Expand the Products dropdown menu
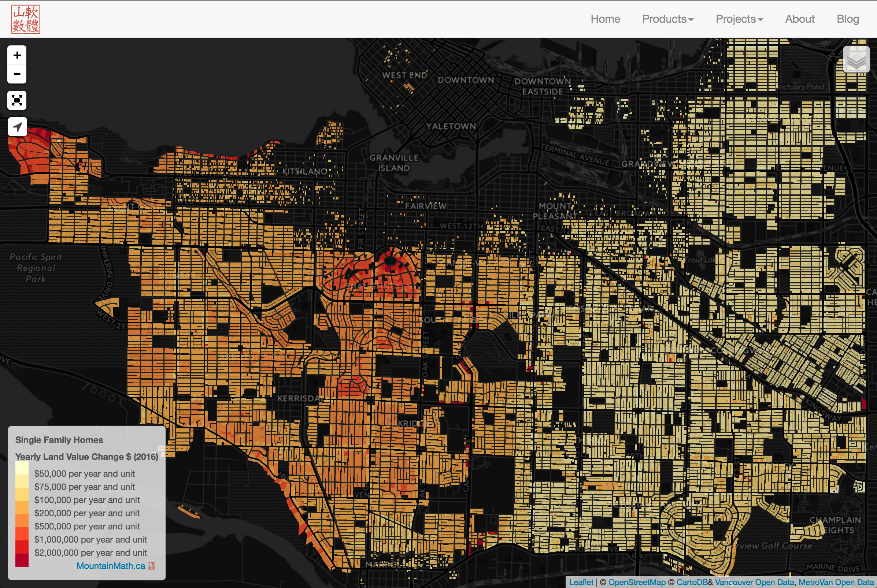Viewport: 877px width, 588px height. click(x=667, y=19)
